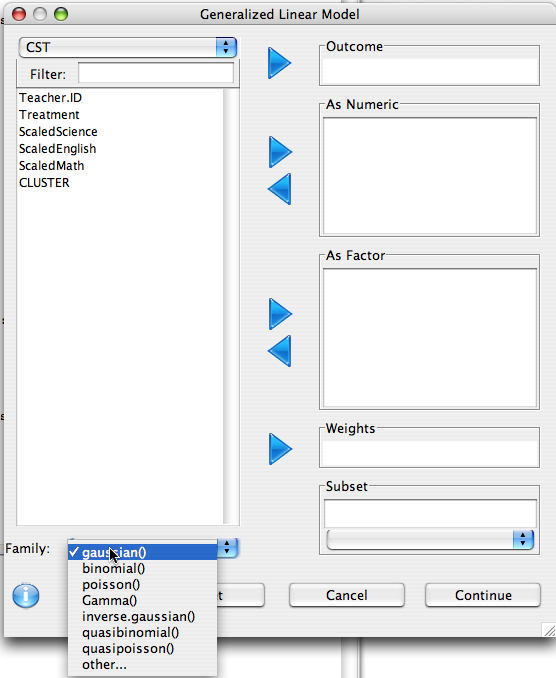Click the arrow to add variable to Weights

[280, 449]
